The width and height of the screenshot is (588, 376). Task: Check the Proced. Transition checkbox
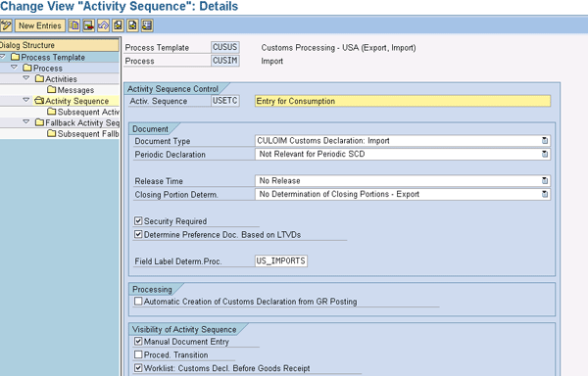pyautogui.click(x=138, y=354)
